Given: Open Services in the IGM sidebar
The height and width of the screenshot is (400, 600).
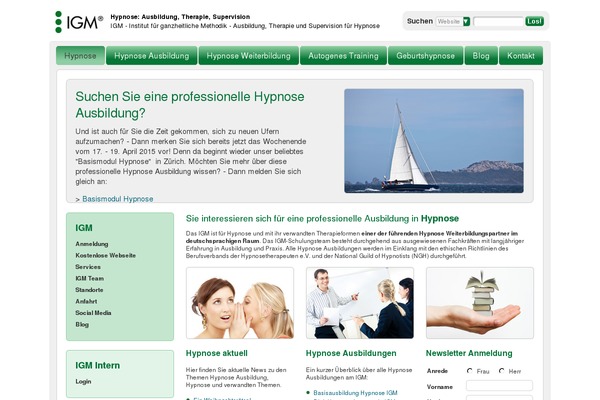Looking at the screenshot, I should point(88,267).
